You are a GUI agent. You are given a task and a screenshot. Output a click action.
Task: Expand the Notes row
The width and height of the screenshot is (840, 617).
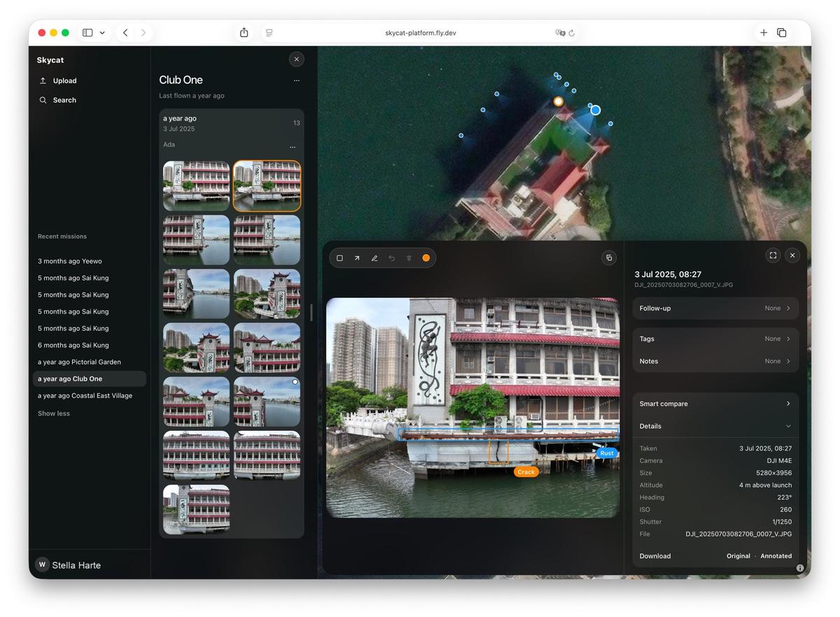[x=715, y=362]
